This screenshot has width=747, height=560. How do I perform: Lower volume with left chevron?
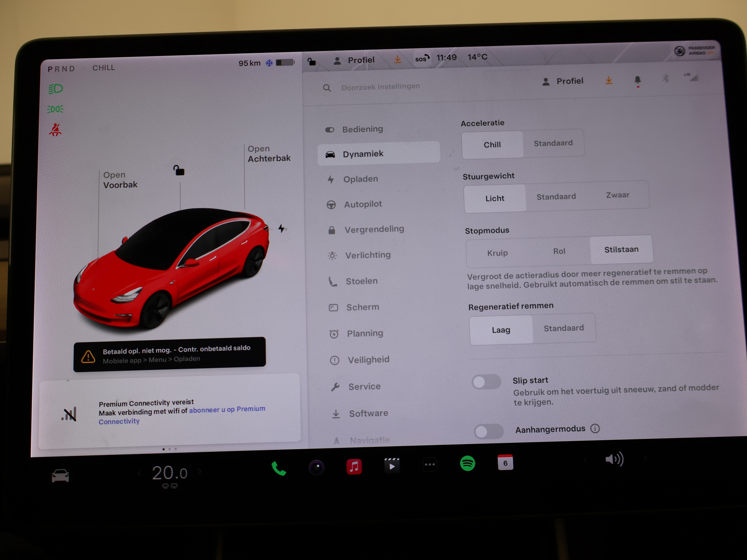point(585,460)
